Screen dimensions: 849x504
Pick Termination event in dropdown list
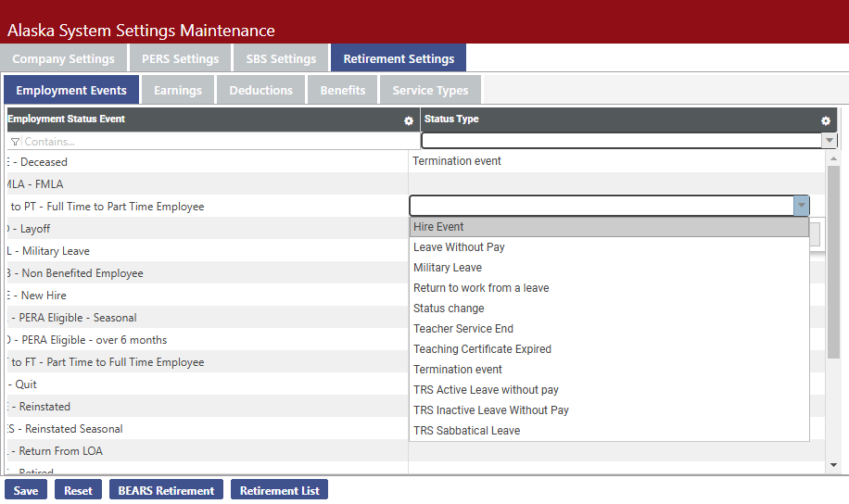[609, 370]
